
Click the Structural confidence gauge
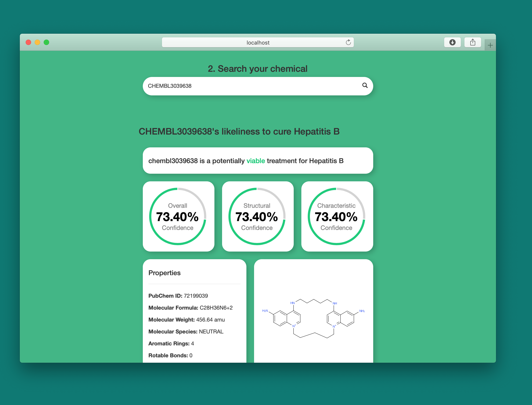coord(257,216)
